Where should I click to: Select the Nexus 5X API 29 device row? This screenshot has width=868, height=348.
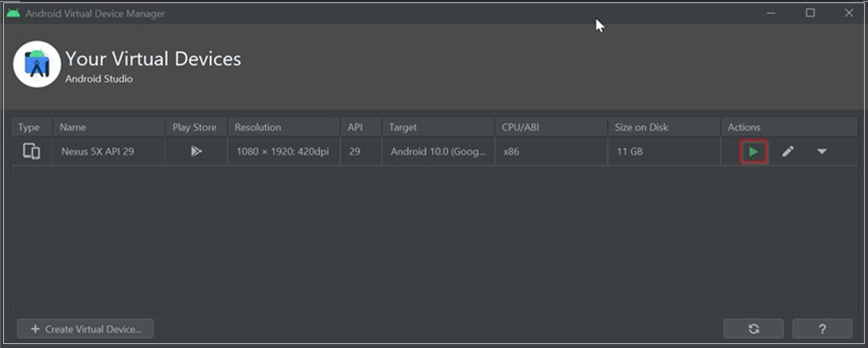[98, 151]
